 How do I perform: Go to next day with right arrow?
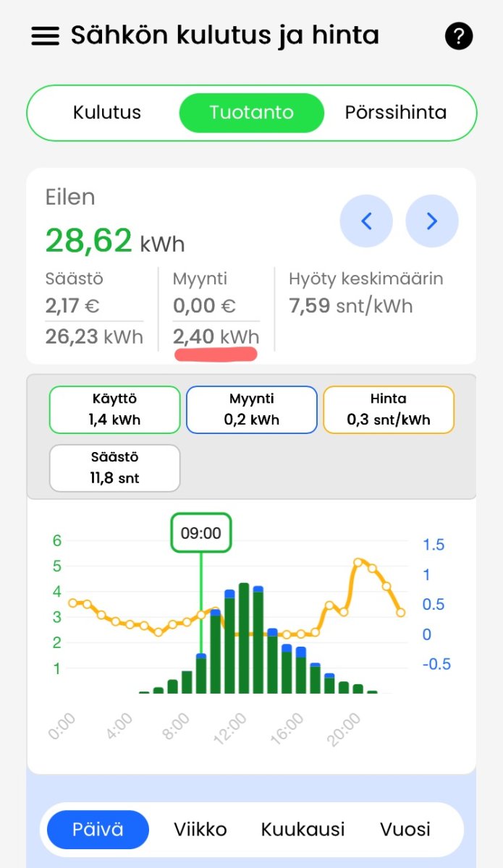click(432, 221)
